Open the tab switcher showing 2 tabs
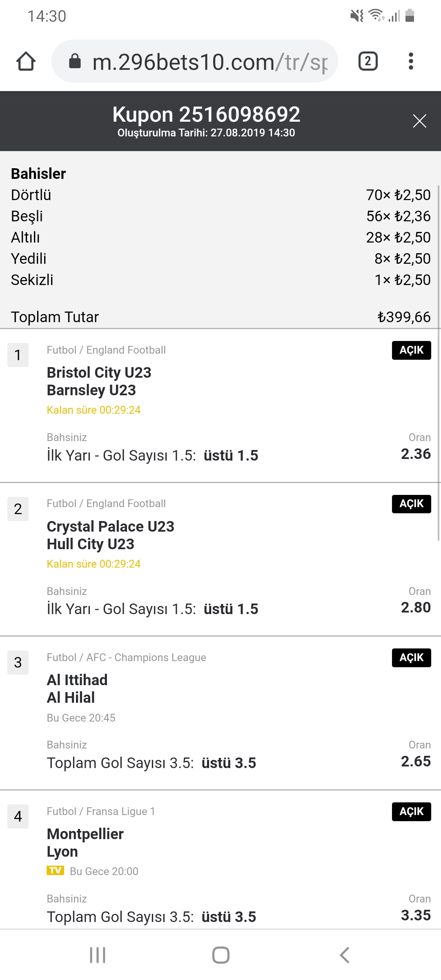441x980 pixels. click(368, 61)
